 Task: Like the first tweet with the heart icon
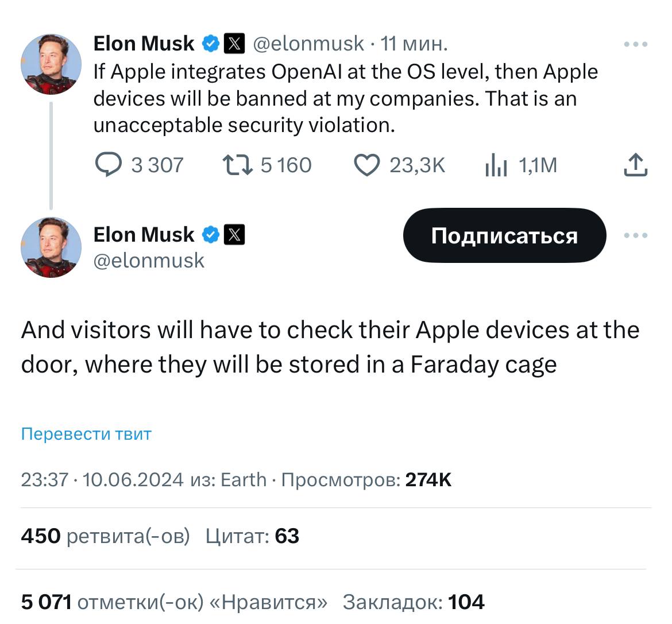click(366, 165)
